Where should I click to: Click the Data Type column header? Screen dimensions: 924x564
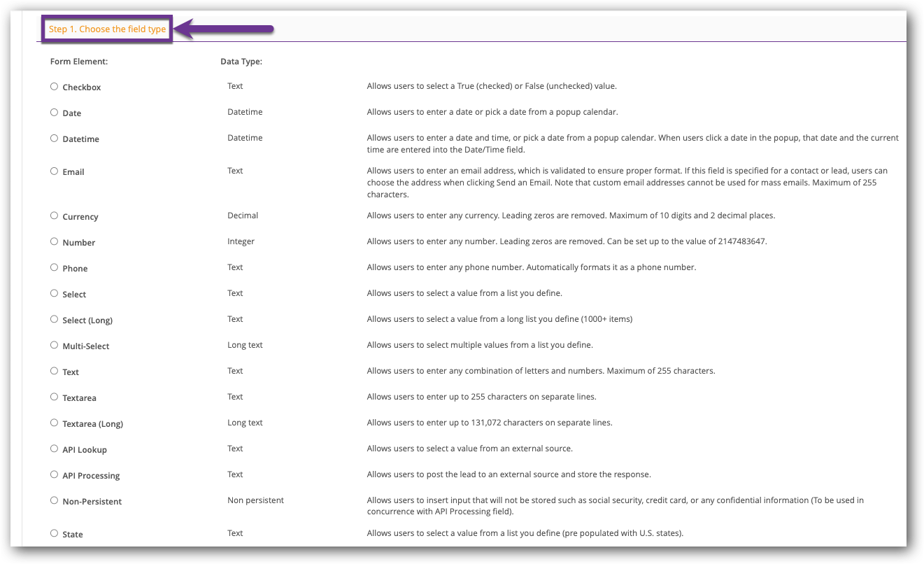241,62
